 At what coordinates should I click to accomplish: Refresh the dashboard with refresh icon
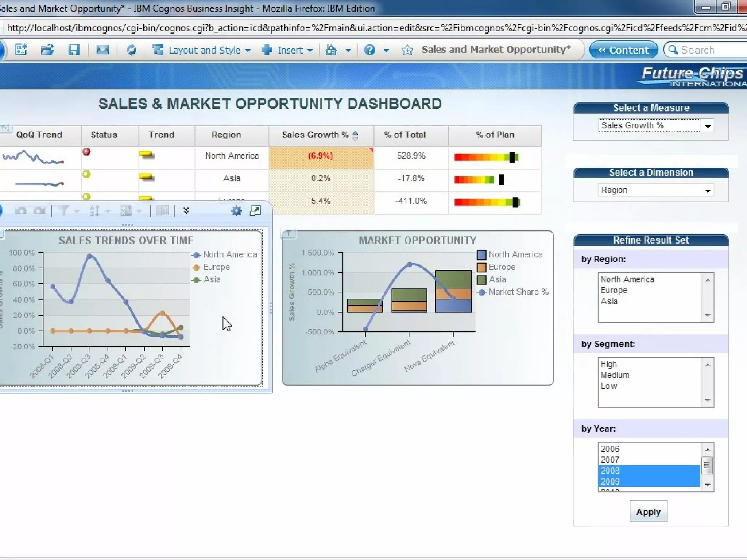click(131, 50)
